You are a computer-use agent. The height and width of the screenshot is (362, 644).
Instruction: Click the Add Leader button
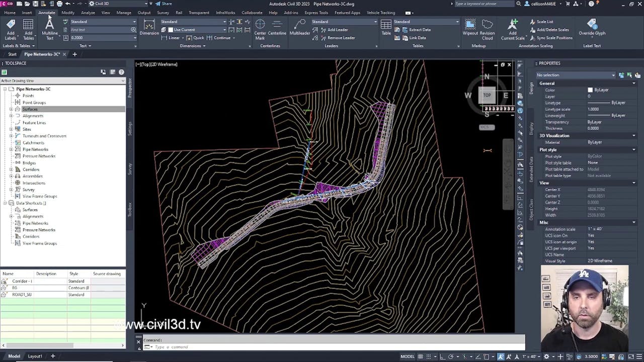coord(334,30)
